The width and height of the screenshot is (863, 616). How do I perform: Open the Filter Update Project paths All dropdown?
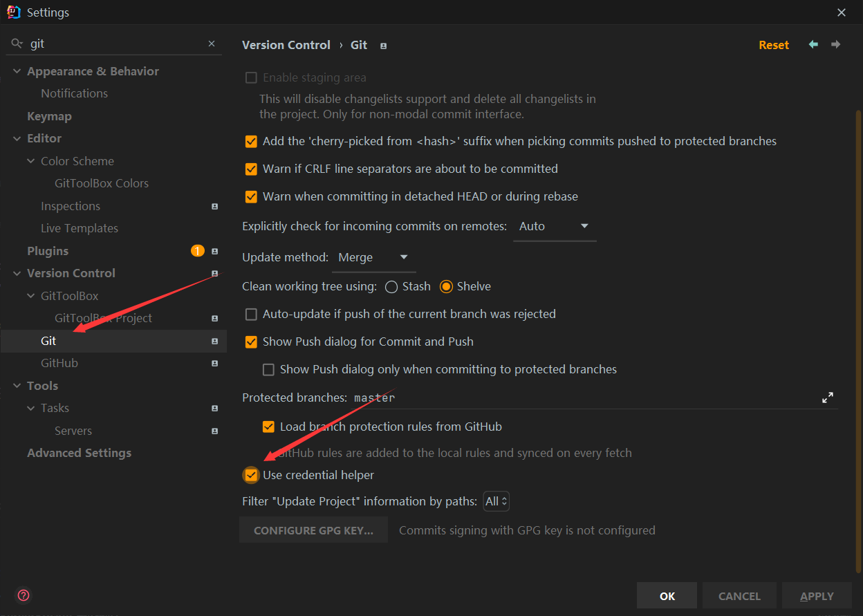point(497,501)
